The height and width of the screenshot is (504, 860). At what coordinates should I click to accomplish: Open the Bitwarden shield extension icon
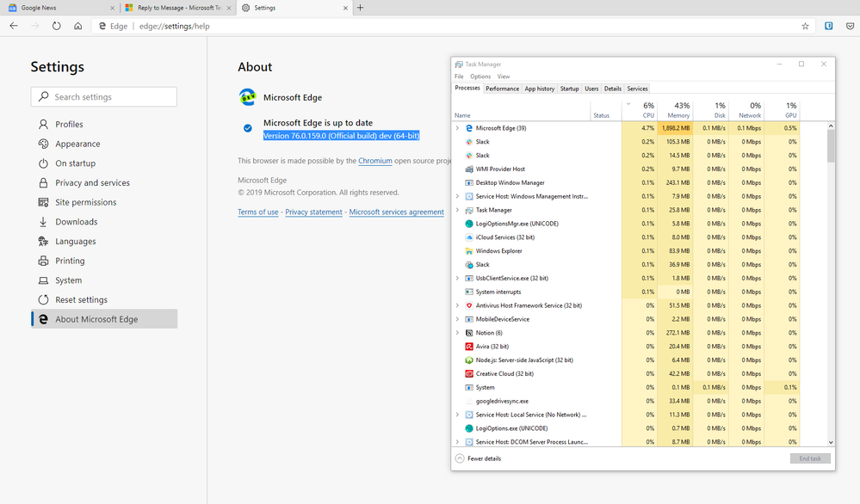point(829,26)
